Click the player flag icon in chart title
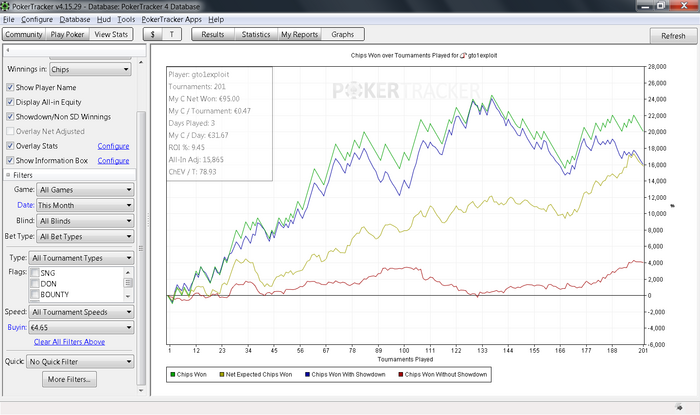Screen dimensions: 700x415 [463, 55]
